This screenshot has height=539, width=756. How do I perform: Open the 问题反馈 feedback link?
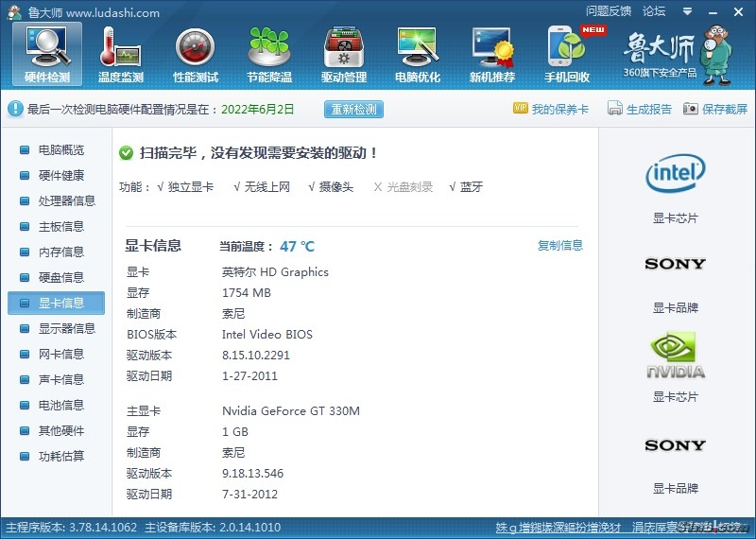click(608, 11)
